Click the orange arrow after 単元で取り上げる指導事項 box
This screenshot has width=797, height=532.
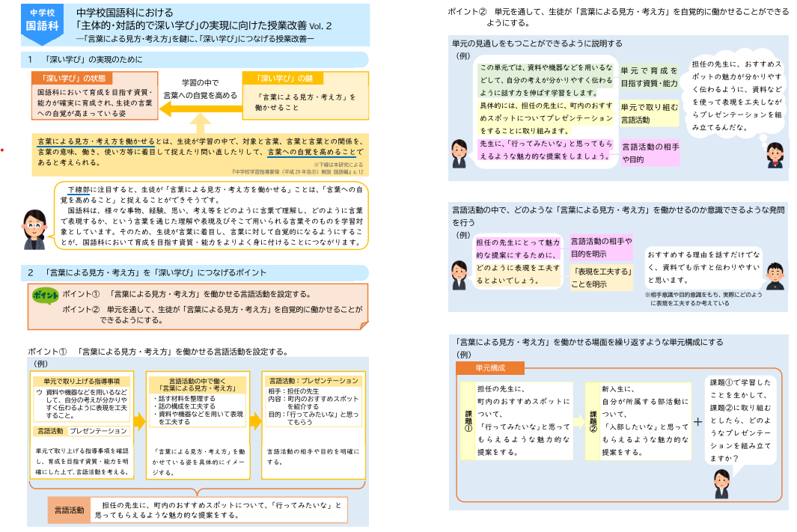139,421
